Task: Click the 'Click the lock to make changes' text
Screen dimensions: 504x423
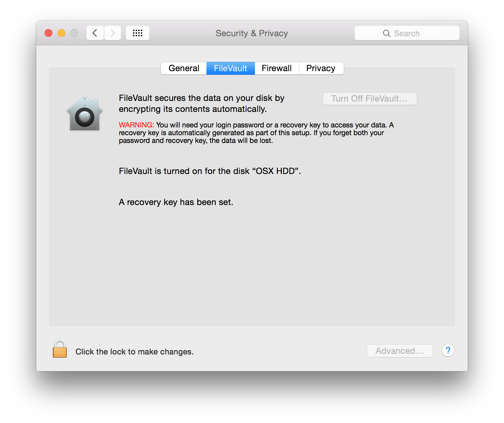Action: click(134, 352)
